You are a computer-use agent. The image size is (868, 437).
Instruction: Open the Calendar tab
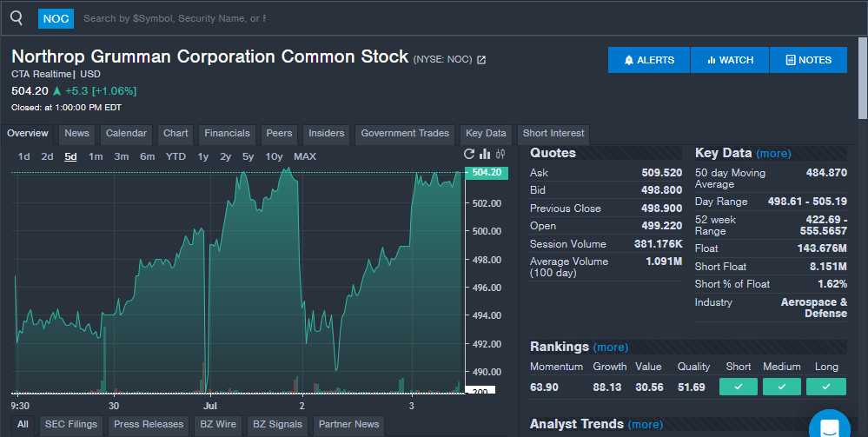[x=126, y=134]
